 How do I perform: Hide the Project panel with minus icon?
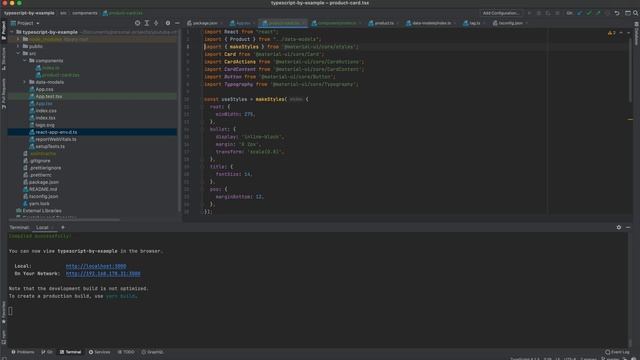tap(177, 23)
